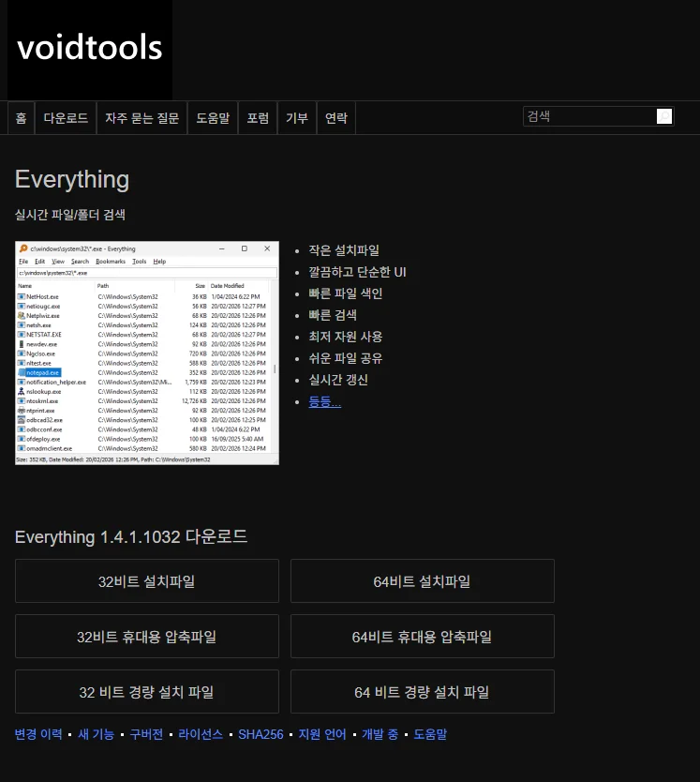Go to the 포럼 navigation item
Viewport: 700px width, 782px height.
pyautogui.click(x=258, y=118)
